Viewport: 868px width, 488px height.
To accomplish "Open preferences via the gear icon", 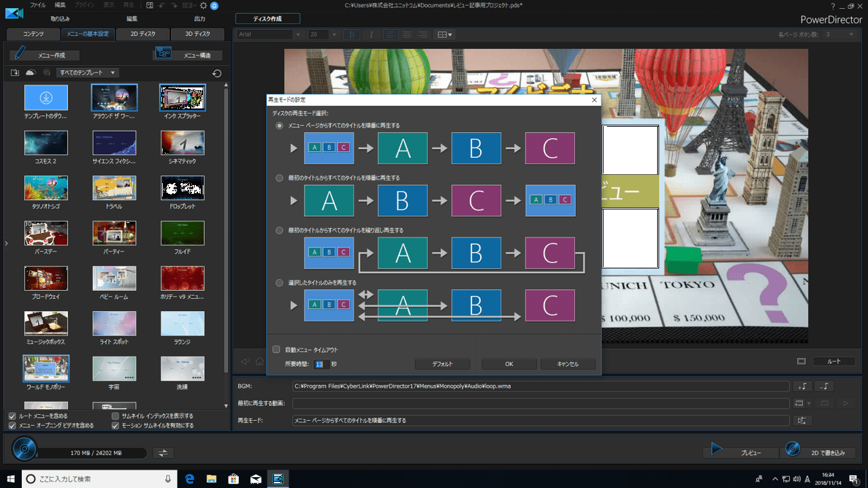I will 203,5.
